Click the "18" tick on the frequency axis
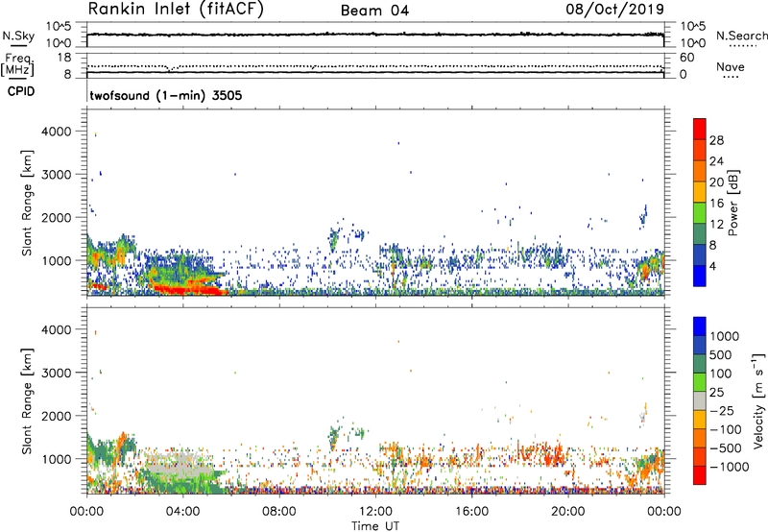The image size is (768, 532). point(64,58)
